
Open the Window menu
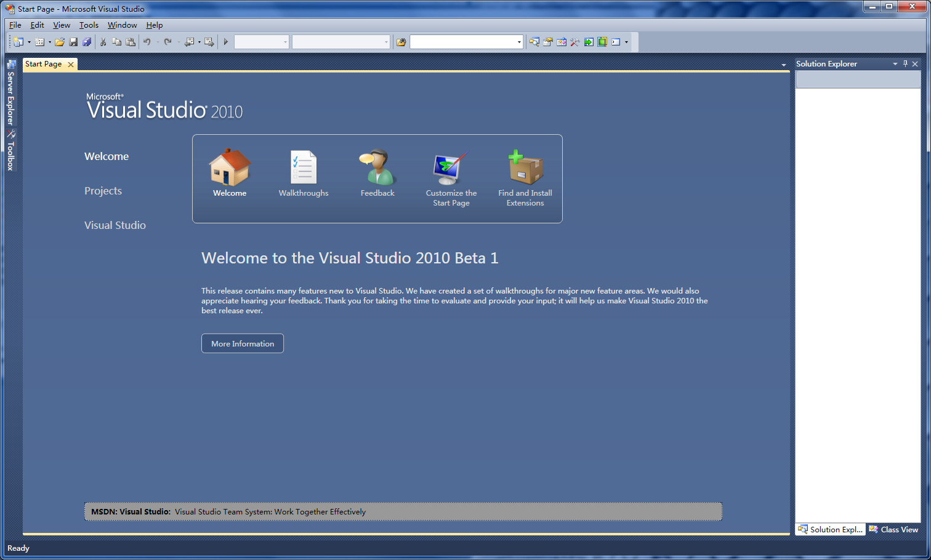click(x=122, y=25)
